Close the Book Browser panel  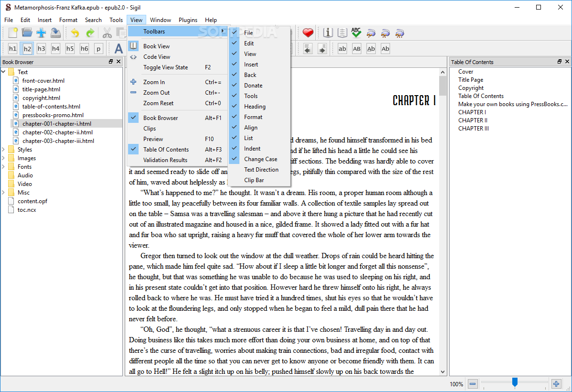tap(118, 62)
